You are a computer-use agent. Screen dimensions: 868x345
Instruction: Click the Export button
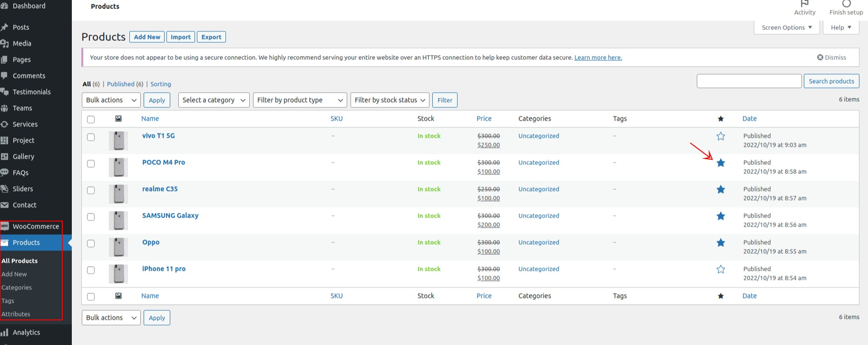[211, 37]
